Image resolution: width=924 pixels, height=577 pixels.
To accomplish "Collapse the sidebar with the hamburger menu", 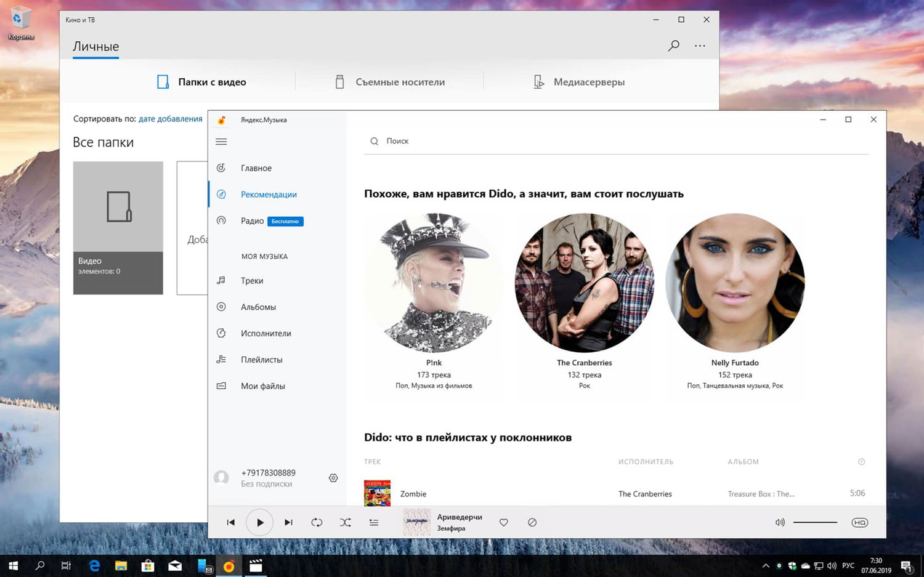I will click(221, 141).
